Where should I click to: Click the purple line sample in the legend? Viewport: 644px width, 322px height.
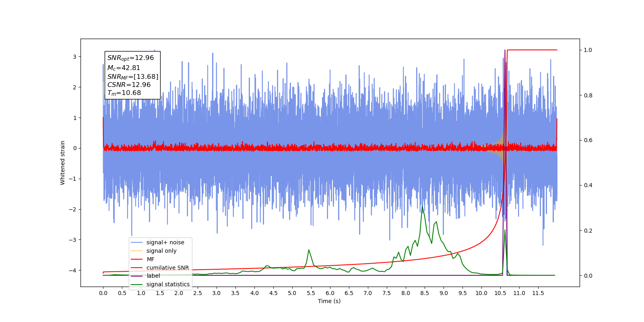(137, 276)
